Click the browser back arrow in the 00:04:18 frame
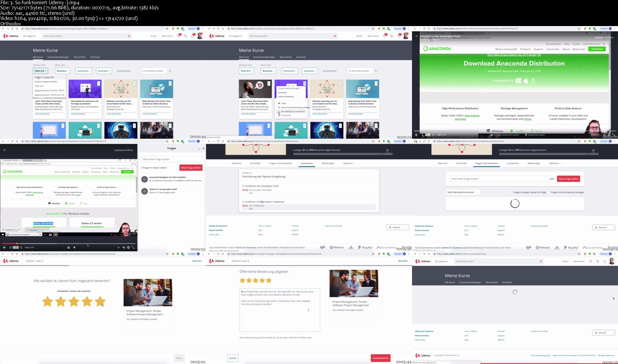This screenshot has height=364, width=618. point(415,141)
